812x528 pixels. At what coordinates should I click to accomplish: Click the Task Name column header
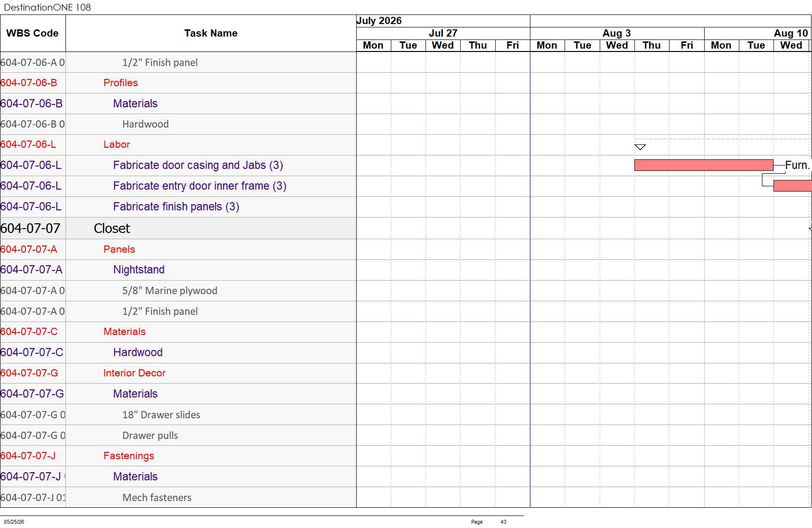pos(211,33)
